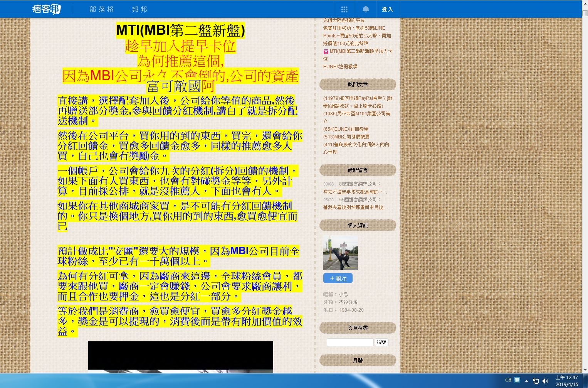Click the birthday text 1984-08-20

coord(351,310)
